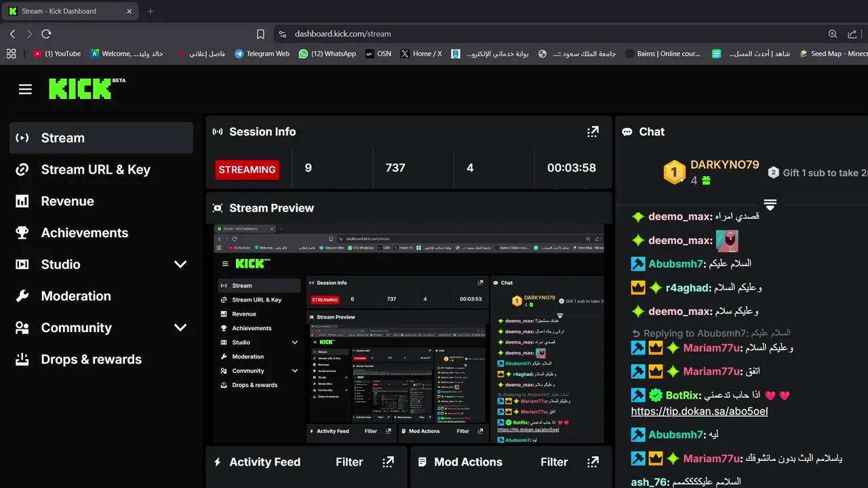Click the Mod Actions document icon

tap(422, 462)
